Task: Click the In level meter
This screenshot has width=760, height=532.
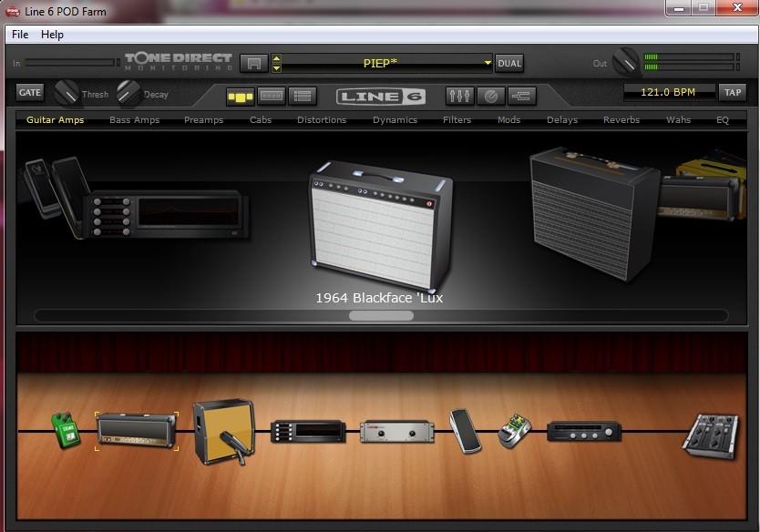Action: (x=72, y=63)
